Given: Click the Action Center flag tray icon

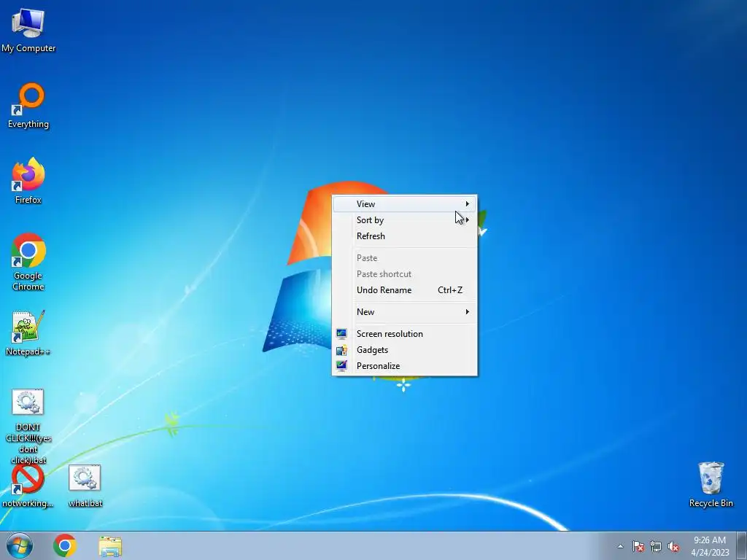Looking at the screenshot, I should 638,546.
